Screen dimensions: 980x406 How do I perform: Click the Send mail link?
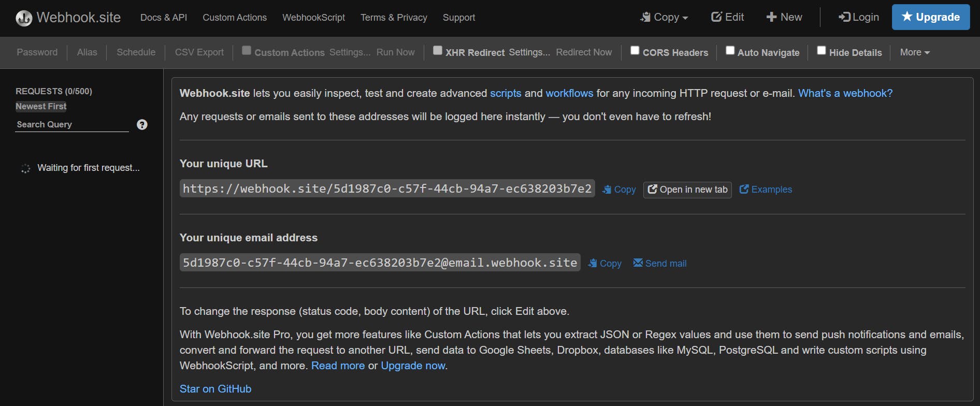[660, 264]
